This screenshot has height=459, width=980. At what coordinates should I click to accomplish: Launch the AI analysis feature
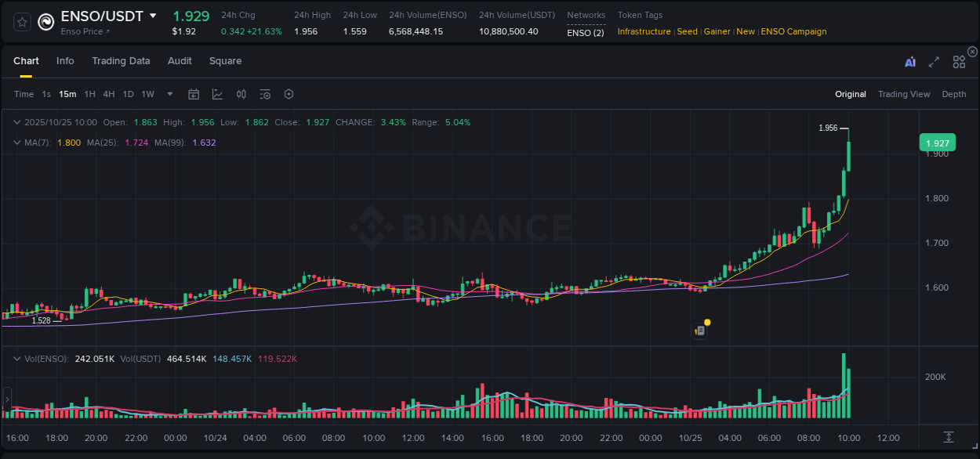tap(910, 61)
